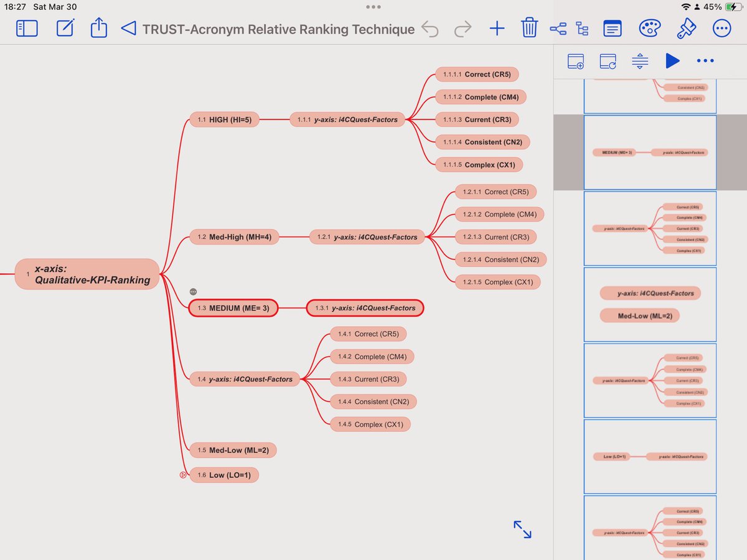The height and width of the screenshot is (560, 747).
Task: Open the more options ellipsis in top toolbar
Action: coord(721,29)
